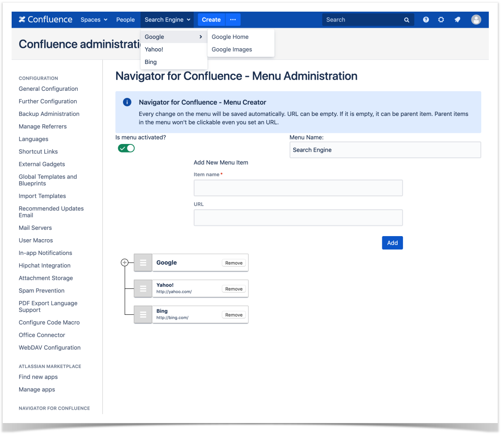Choose Google Images from the submenu
Image resolution: width=504 pixels, height=436 pixels.
coord(241,50)
